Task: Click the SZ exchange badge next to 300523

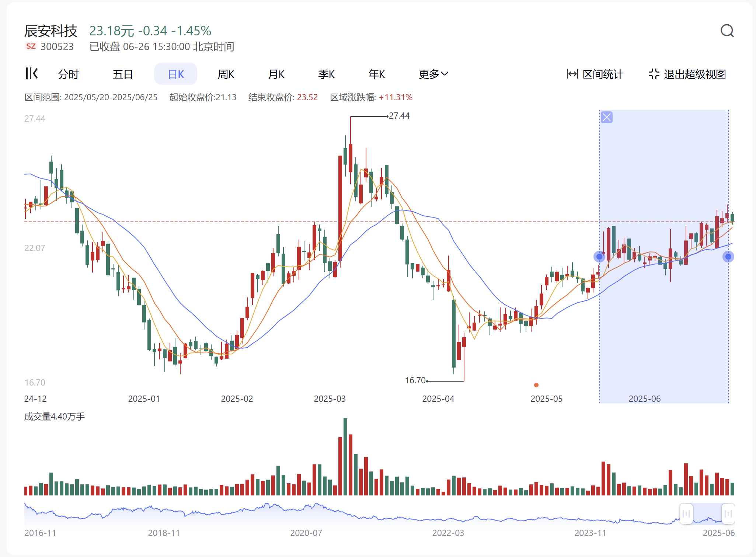Action: tap(31, 46)
